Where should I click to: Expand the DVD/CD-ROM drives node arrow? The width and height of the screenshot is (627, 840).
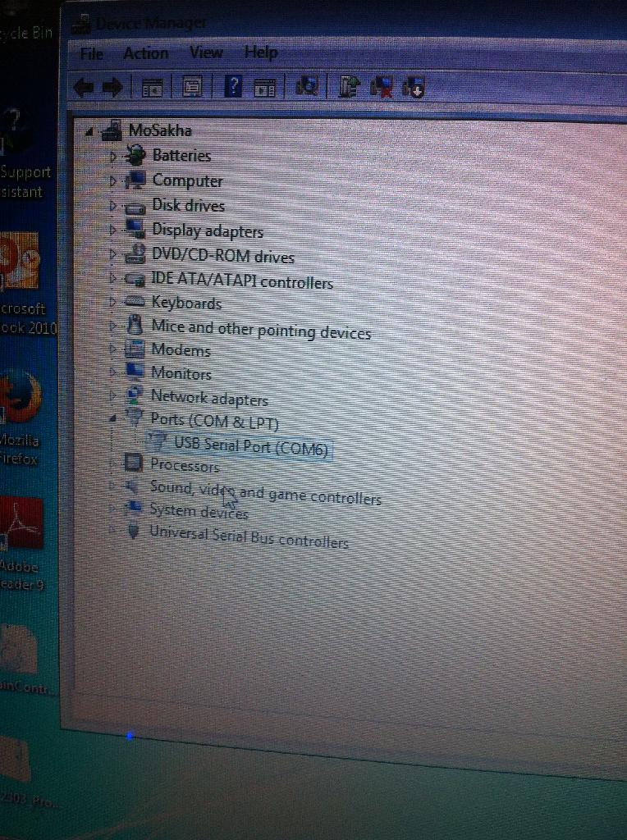[112, 254]
